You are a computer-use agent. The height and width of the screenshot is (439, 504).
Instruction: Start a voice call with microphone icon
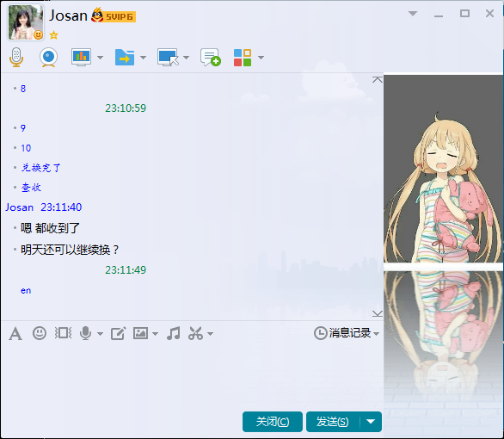click(16, 58)
